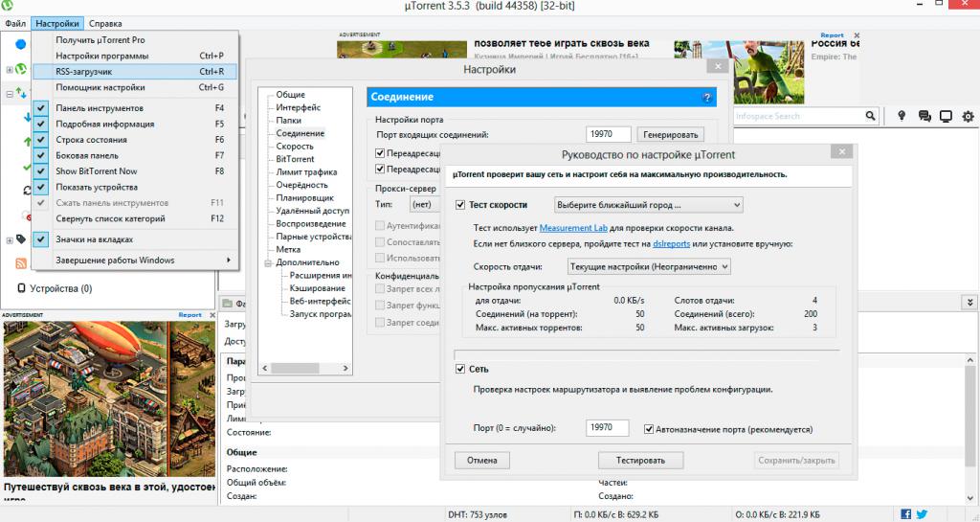The height and width of the screenshot is (522, 980).
Task: Click the Тестировать button
Action: (x=640, y=460)
